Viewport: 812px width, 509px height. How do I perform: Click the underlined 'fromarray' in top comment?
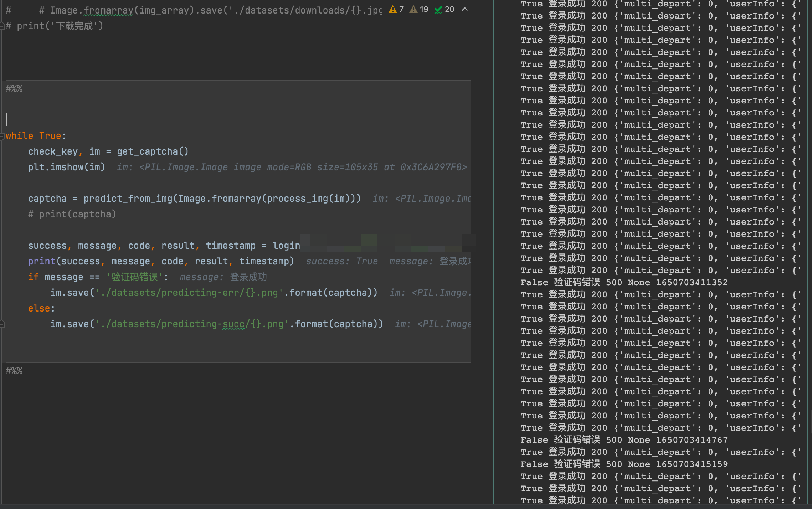click(108, 10)
